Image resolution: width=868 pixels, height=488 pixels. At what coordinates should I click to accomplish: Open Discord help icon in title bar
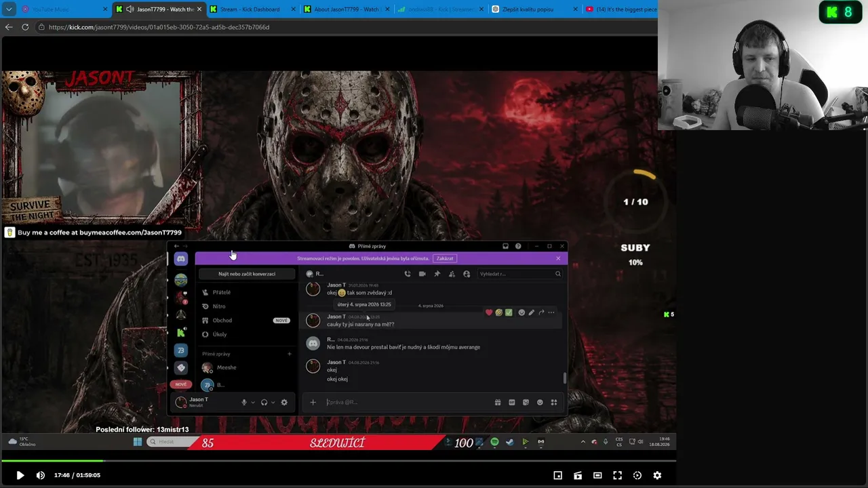[x=518, y=246]
